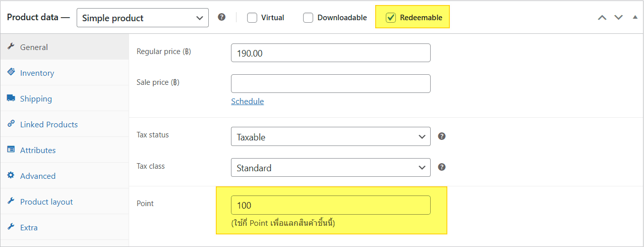Click the Advanced gear icon
644x247 pixels.
11,175
